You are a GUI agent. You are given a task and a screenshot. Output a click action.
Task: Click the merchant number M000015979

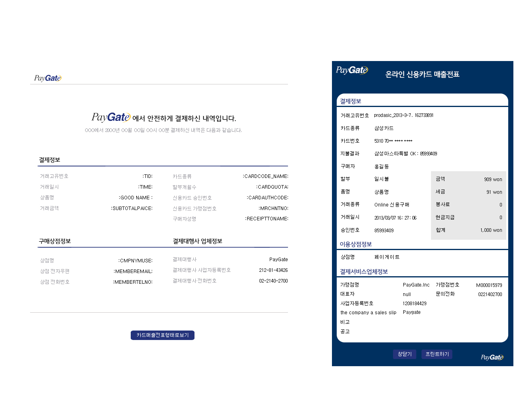point(489,285)
